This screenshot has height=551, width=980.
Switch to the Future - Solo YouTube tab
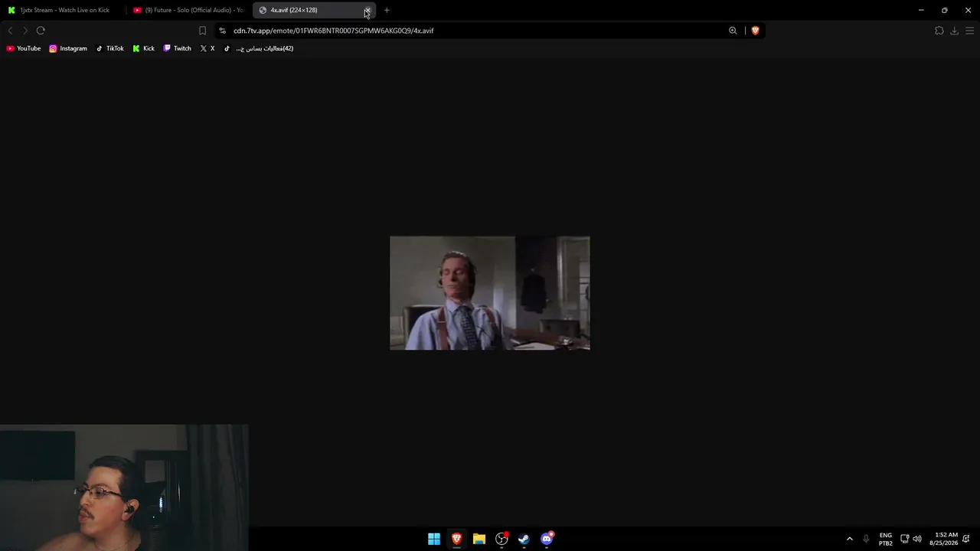click(188, 10)
